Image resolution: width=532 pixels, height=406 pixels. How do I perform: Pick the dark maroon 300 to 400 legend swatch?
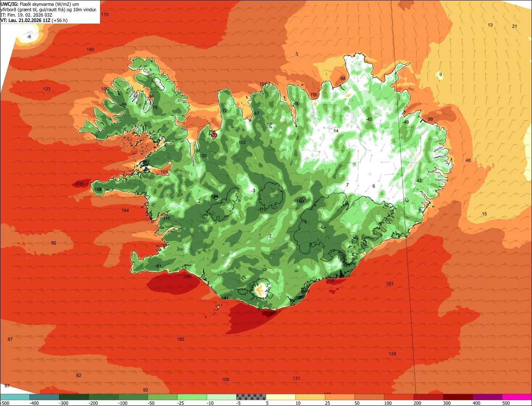[x=458, y=397]
